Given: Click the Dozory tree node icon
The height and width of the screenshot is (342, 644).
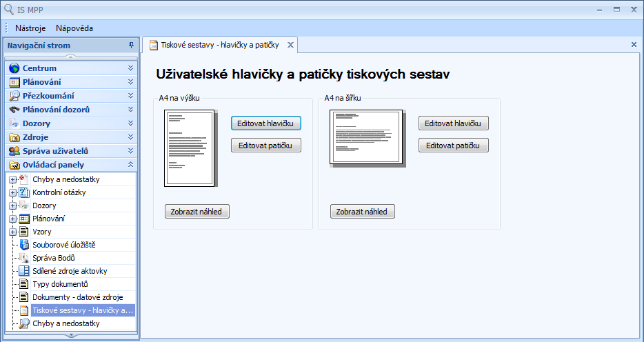Looking at the screenshot, I should (x=24, y=205).
